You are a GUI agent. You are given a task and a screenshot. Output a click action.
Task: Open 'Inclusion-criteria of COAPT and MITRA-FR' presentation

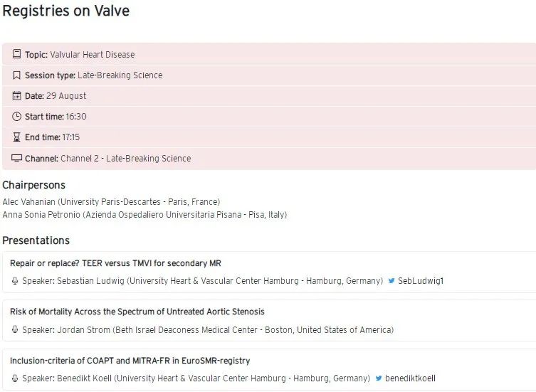(x=130, y=361)
